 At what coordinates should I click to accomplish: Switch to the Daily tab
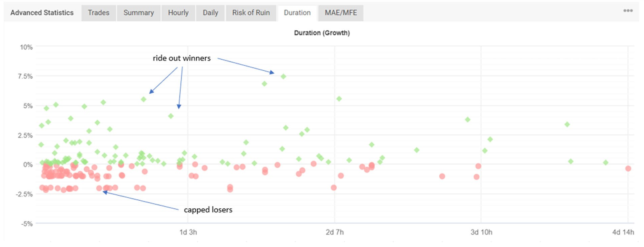click(210, 13)
